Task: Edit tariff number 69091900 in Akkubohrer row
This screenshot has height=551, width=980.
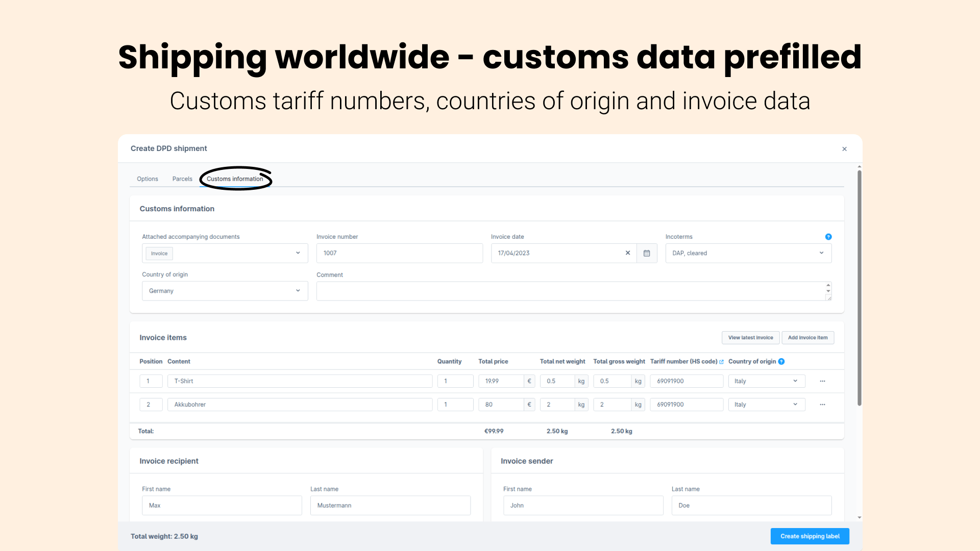Action: coord(687,405)
